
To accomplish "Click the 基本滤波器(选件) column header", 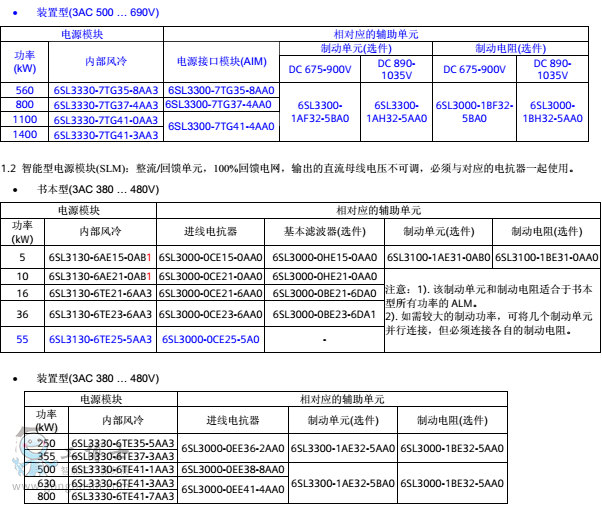I will click(x=325, y=231).
